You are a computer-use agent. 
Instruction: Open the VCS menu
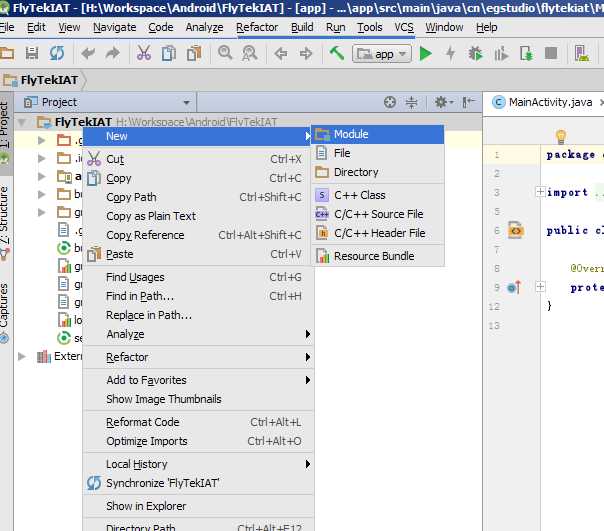pyautogui.click(x=404, y=27)
